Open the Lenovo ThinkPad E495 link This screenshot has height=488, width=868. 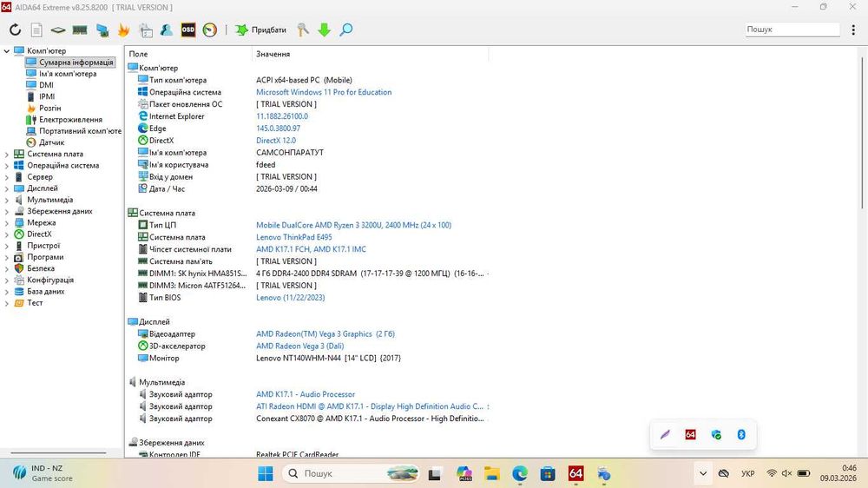(294, 237)
